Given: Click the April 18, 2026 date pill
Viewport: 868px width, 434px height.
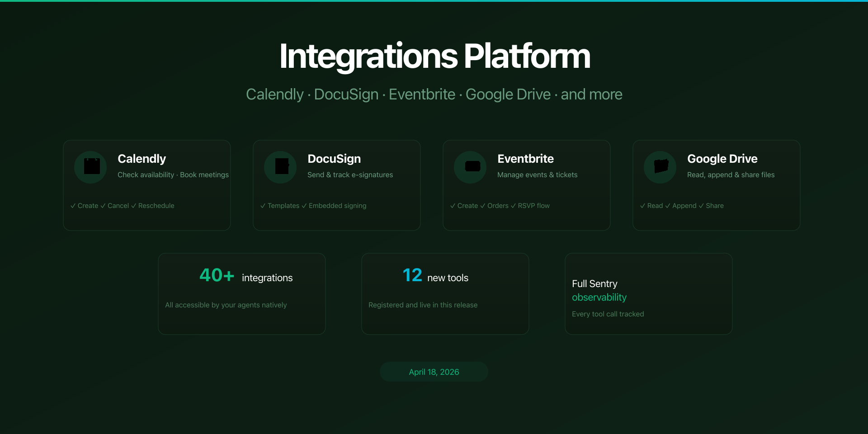Looking at the screenshot, I should (434, 372).
